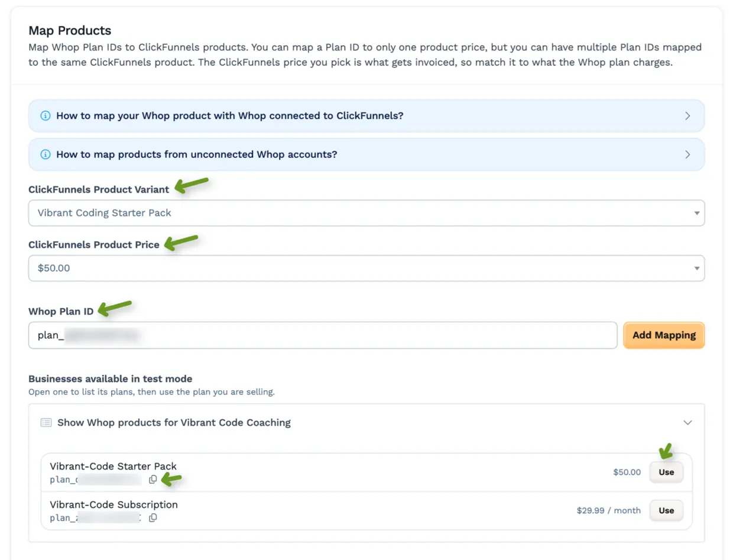Click the '$29.99 / month' price text
Viewport: 733px width, 560px height.
point(609,510)
